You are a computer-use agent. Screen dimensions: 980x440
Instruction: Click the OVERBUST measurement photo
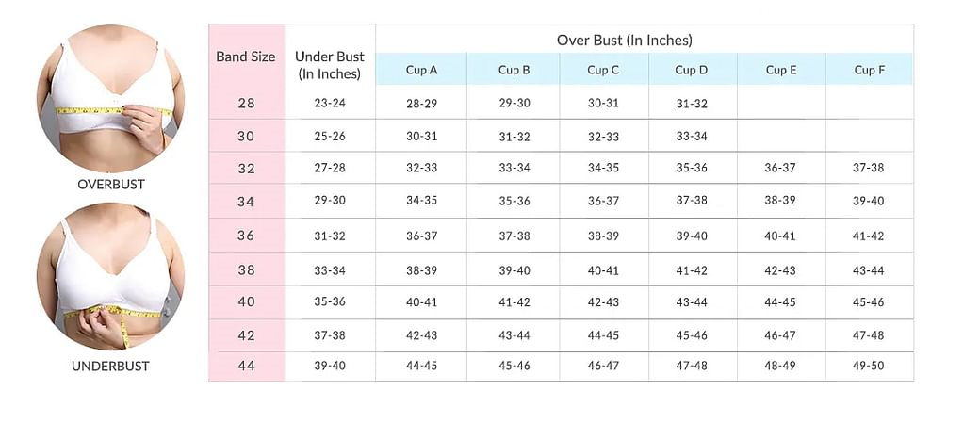[x=110, y=99]
